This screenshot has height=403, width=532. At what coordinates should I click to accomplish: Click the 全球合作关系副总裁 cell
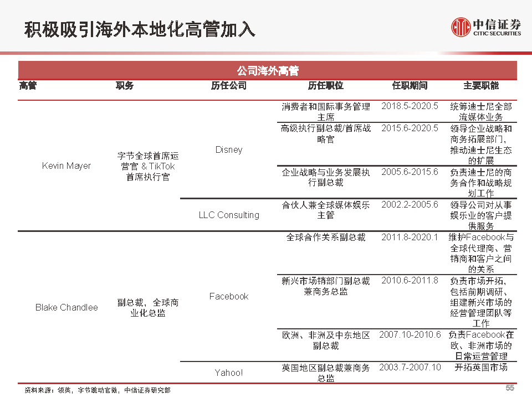coord(326,237)
